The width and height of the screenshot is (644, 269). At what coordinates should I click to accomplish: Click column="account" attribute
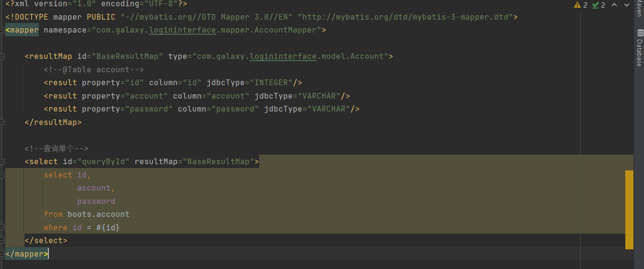pyautogui.click(x=211, y=96)
